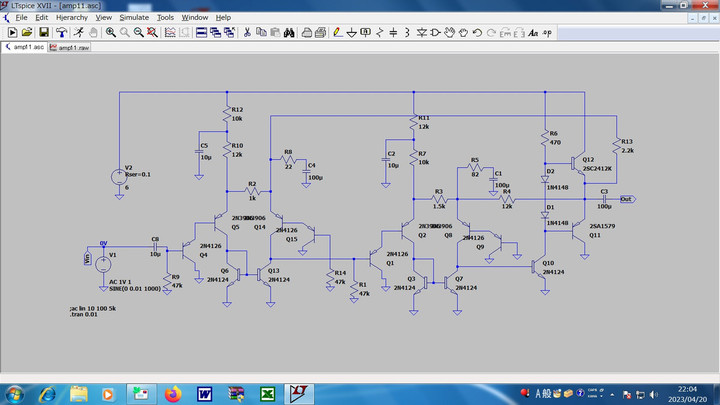The width and height of the screenshot is (720, 405).
Task: Place a Ground symbol from toolbar
Action: pyautogui.click(x=352, y=32)
